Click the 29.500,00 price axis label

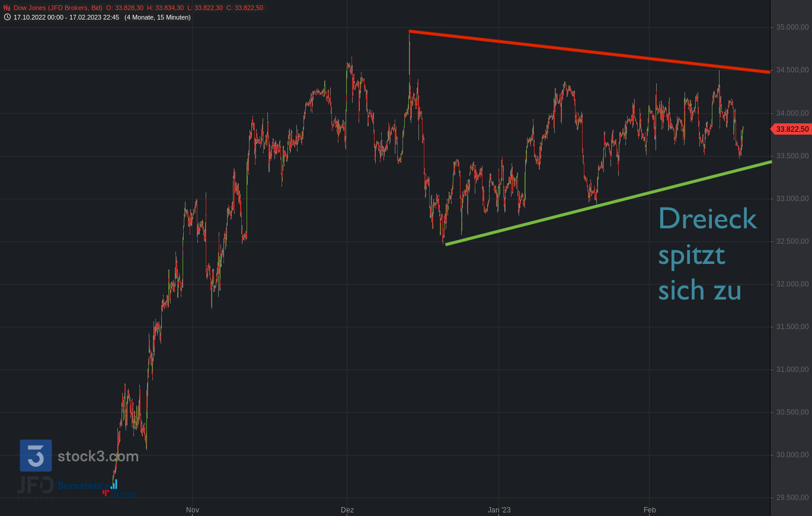pos(792,498)
